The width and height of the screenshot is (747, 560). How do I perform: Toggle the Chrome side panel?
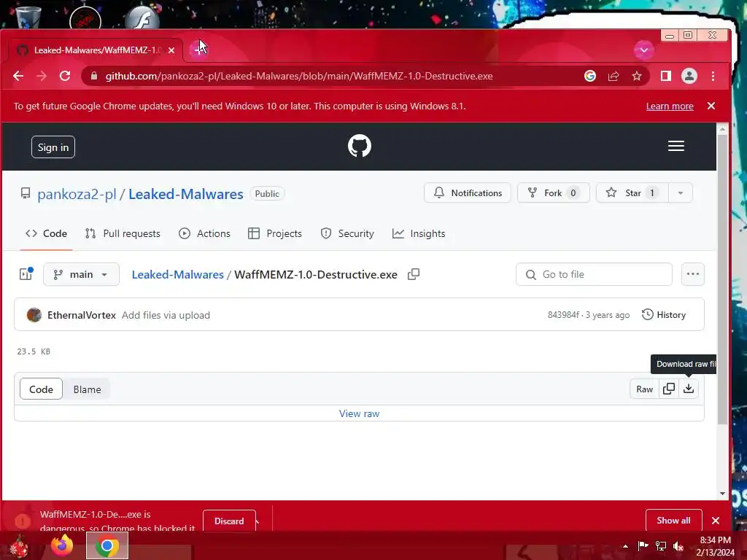666,76
